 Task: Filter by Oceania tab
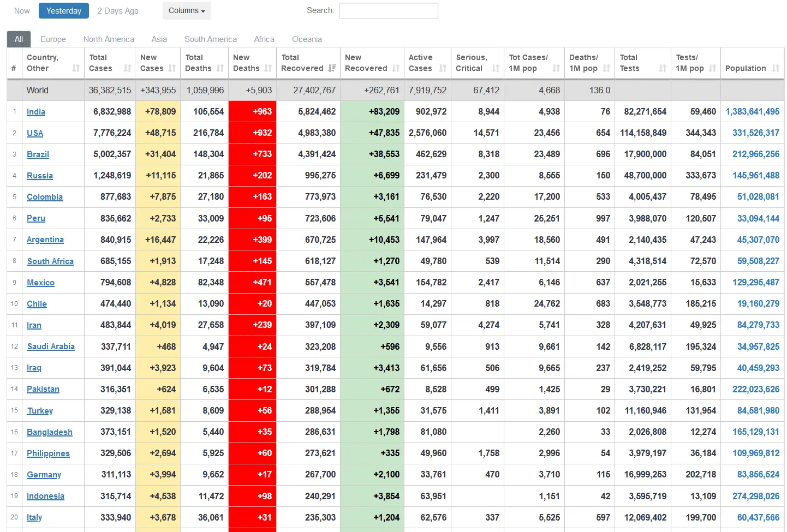pyautogui.click(x=307, y=39)
